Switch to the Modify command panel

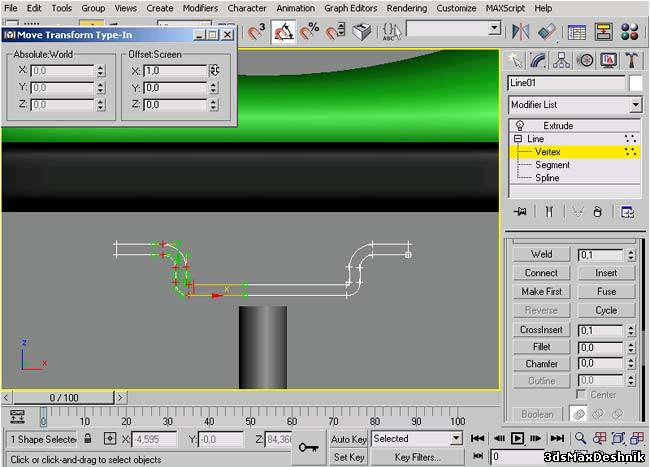tap(538, 60)
